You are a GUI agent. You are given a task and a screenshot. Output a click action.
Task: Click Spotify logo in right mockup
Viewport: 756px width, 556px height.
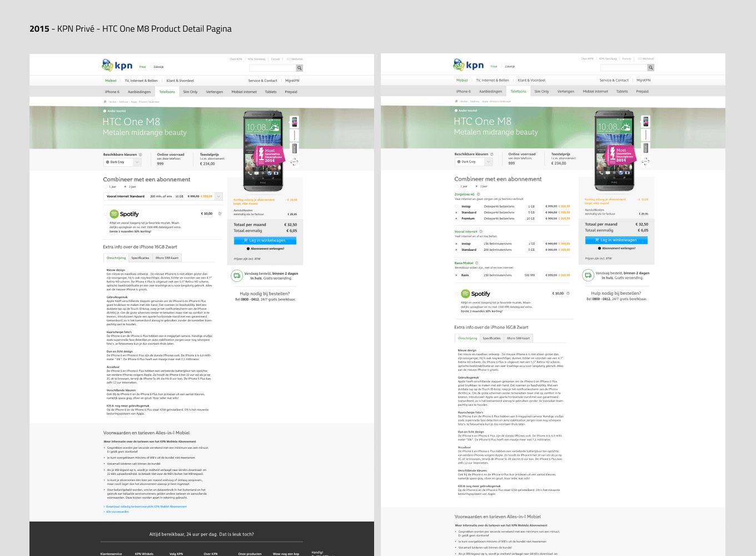475,294
